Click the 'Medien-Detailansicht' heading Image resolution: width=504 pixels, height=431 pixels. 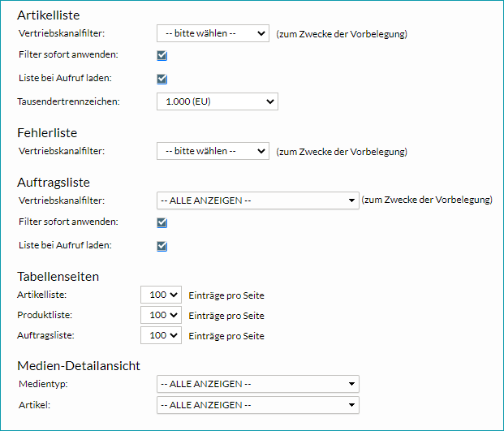tap(79, 366)
